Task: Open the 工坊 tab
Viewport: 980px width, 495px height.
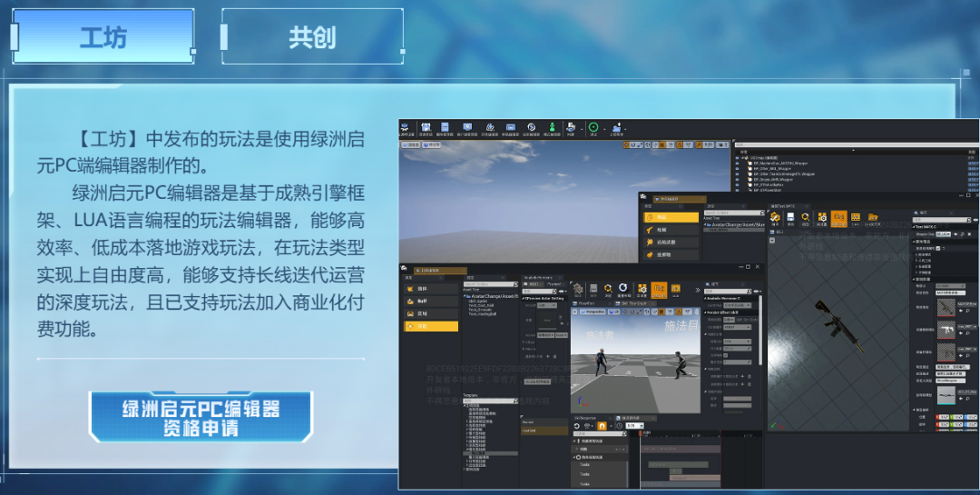Action: [x=103, y=36]
